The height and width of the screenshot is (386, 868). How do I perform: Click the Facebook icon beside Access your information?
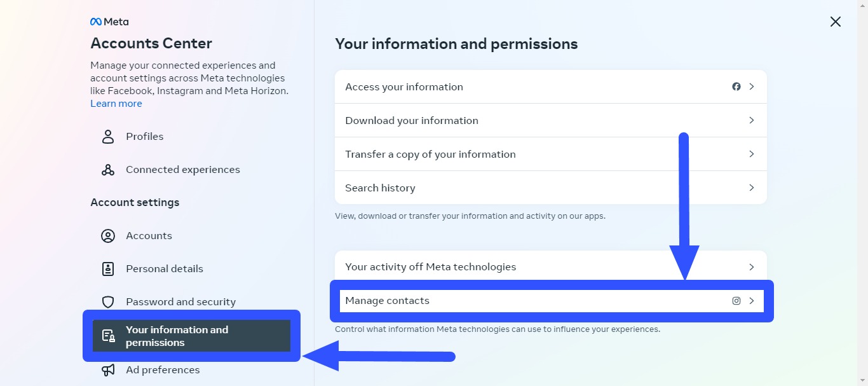[x=736, y=86]
